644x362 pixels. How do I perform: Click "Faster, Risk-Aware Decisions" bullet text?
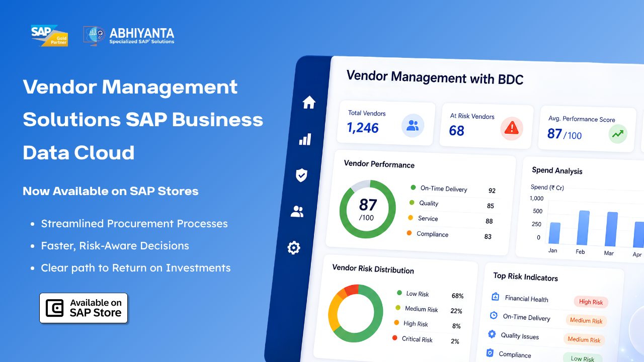(x=115, y=246)
